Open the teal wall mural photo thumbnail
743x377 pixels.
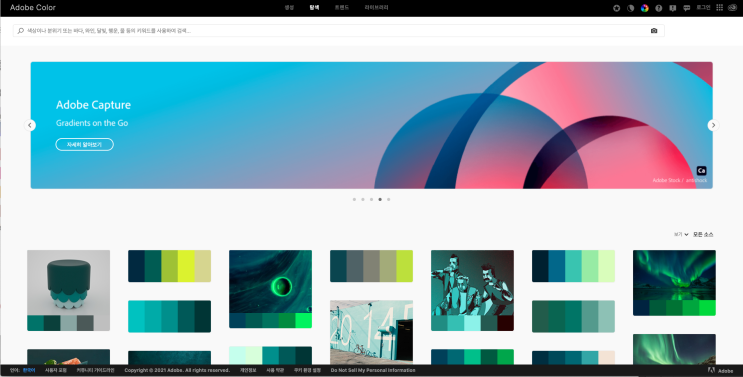tap(372, 332)
